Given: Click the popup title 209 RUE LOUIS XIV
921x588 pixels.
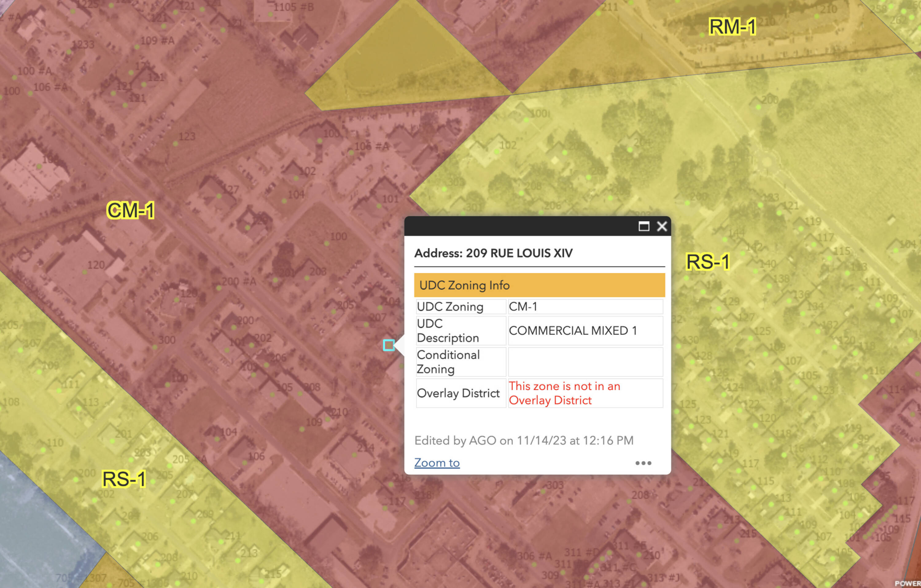Looking at the screenshot, I should tap(493, 253).
